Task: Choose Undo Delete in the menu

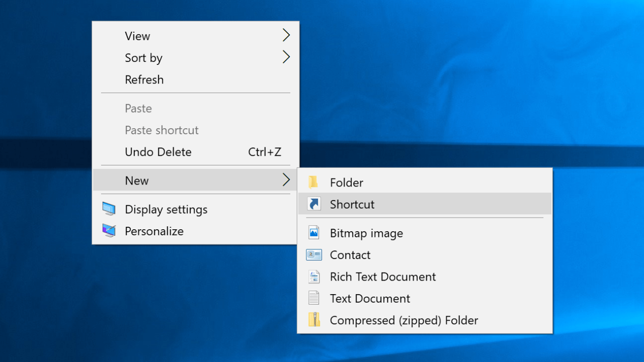Action: point(158,152)
